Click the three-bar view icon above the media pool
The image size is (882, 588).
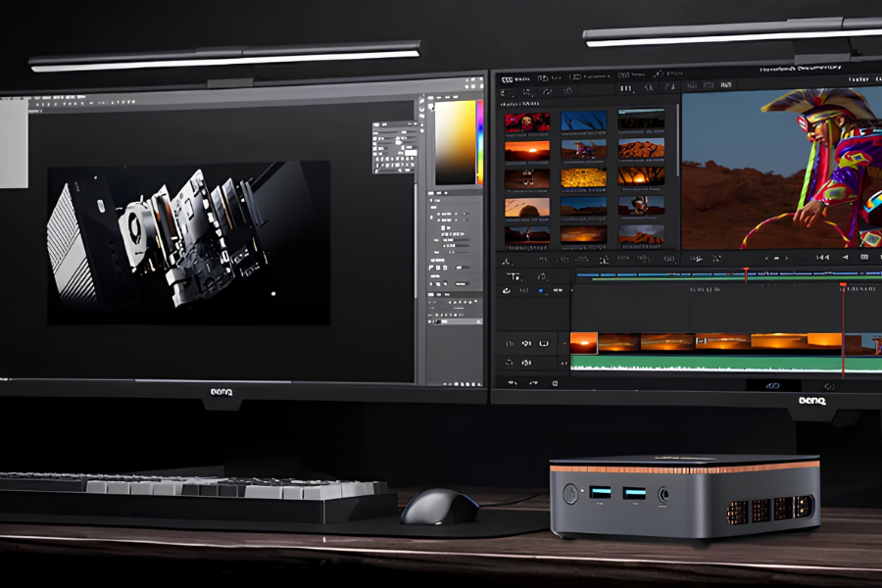(626, 88)
